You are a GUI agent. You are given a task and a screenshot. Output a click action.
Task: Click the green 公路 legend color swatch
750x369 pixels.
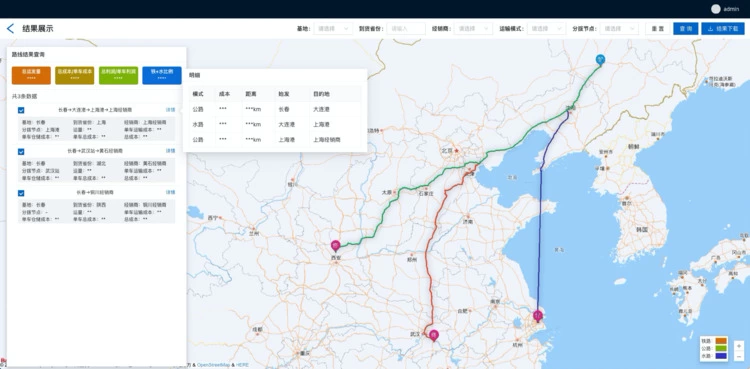coord(721,348)
